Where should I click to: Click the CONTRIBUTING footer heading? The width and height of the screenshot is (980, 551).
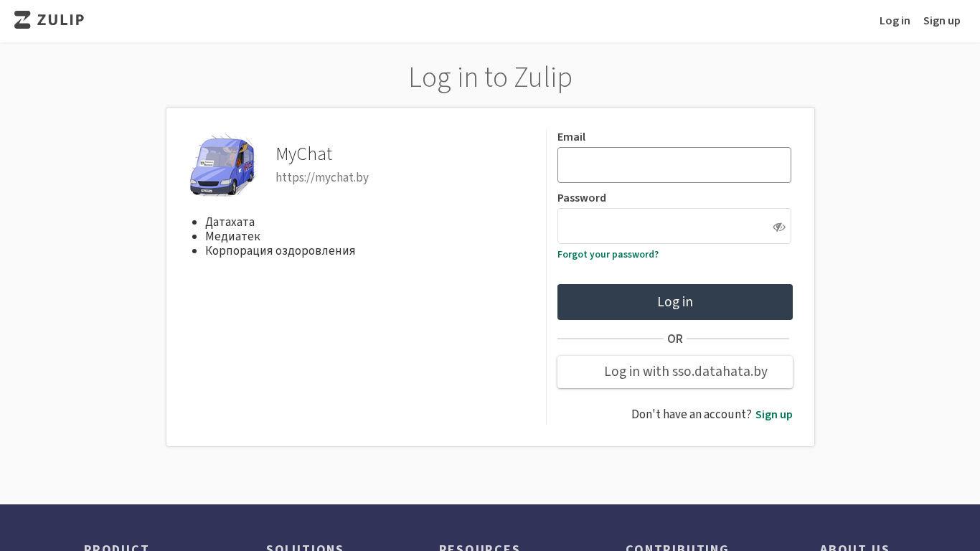[677, 547]
